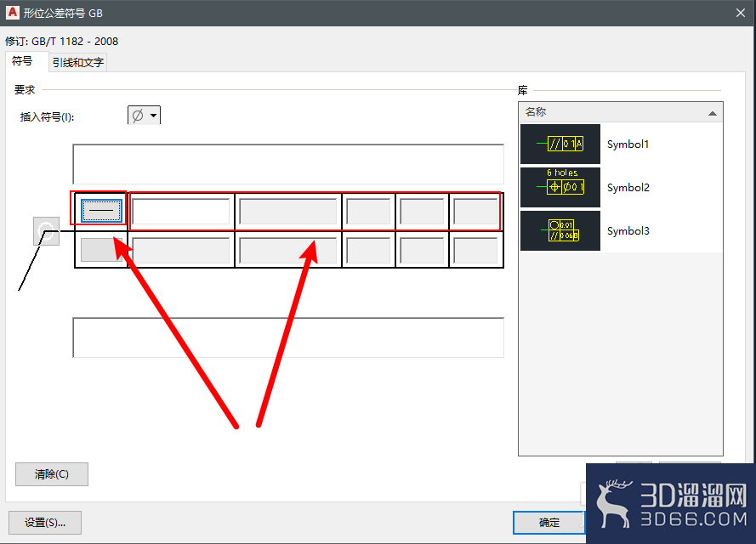
Task: Close the 形位公差符号 GB dialog
Action: pos(741,13)
